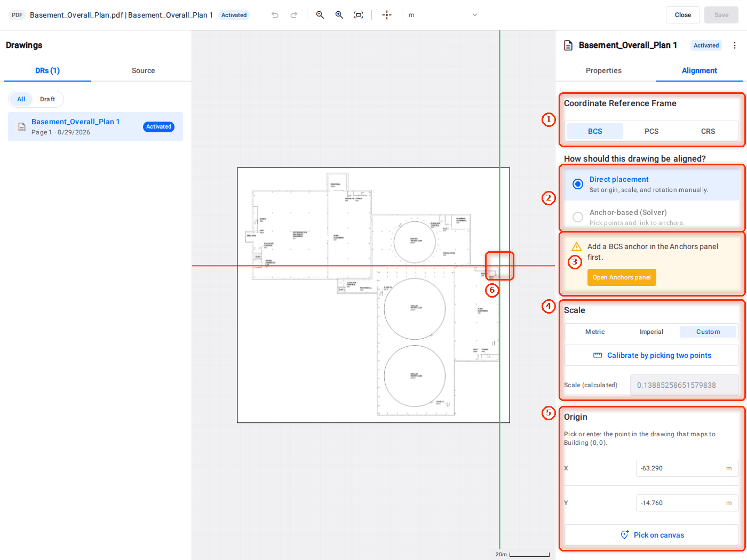Open the unit dropdown showing m
The height and width of the screenshot is (560, 747).
pos(442,15)
